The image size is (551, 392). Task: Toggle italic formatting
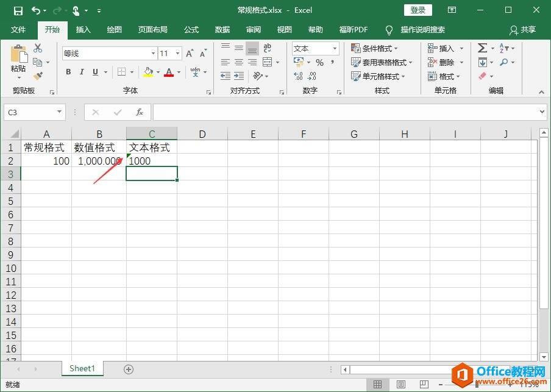(82, 72)
